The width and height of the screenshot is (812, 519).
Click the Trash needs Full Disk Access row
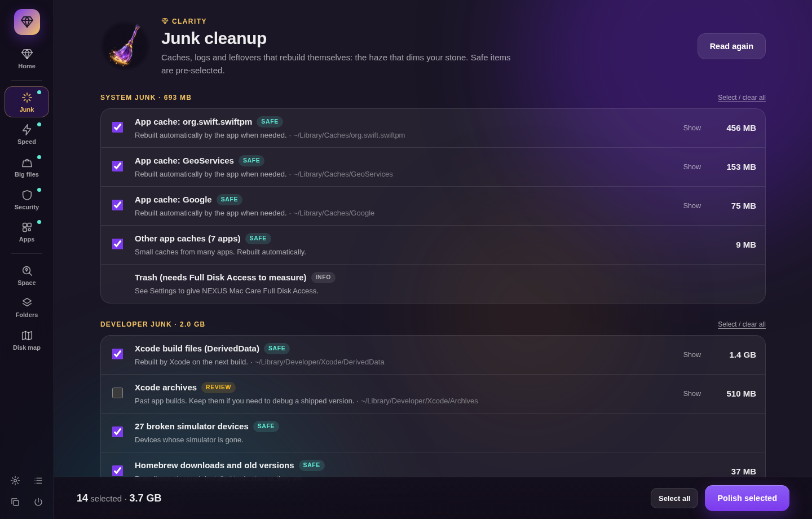pos(433,284)
